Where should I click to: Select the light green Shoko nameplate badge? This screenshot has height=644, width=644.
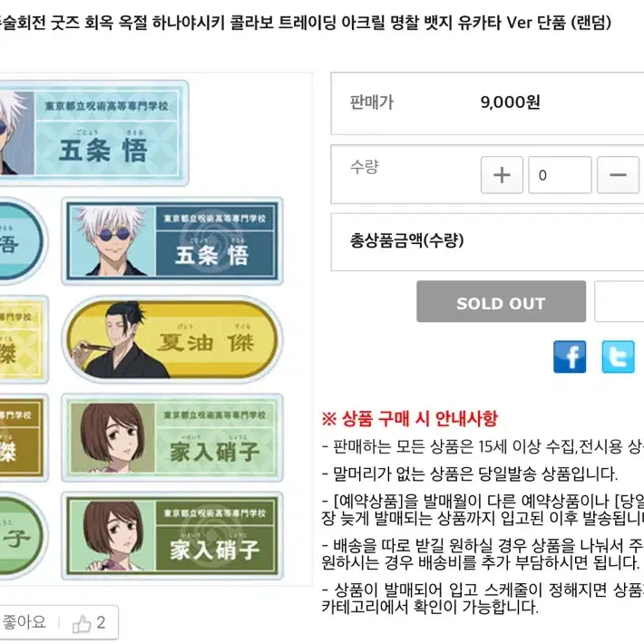click(x=172, y=438)
